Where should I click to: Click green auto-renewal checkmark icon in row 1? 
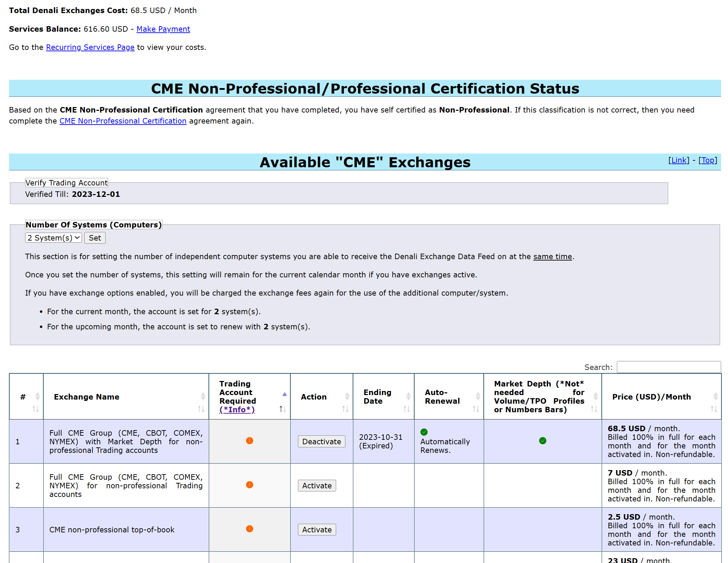tap(424, 432)
